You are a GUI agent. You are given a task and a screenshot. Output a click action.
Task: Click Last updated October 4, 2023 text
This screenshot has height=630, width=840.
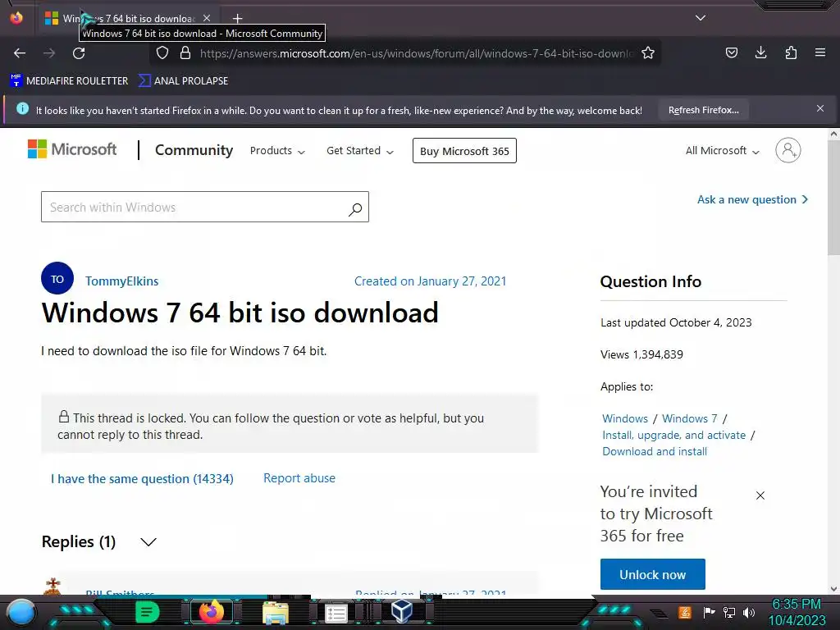coord(676,322)
